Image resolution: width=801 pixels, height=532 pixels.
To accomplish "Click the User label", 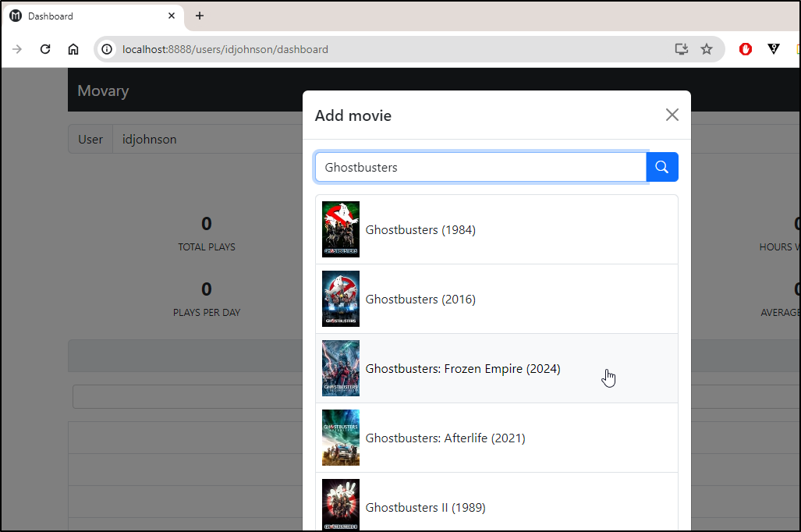I will pos(90,139).
